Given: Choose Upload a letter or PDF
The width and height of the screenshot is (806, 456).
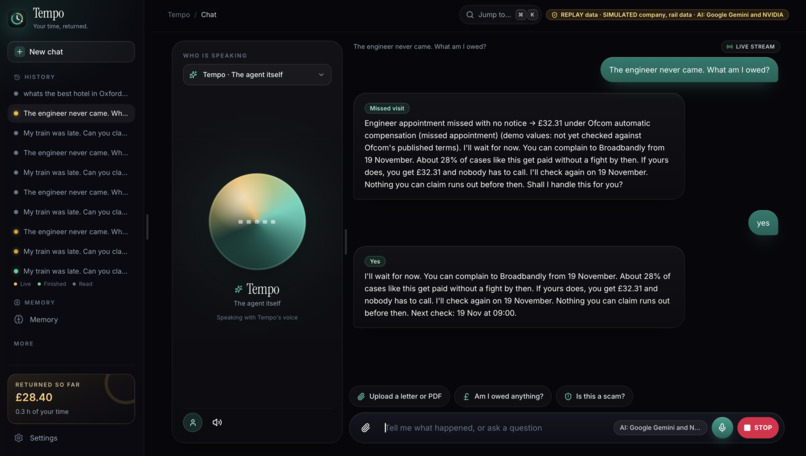Looking at the screenshot, I should pyautogui.click(x=399, y=396).
